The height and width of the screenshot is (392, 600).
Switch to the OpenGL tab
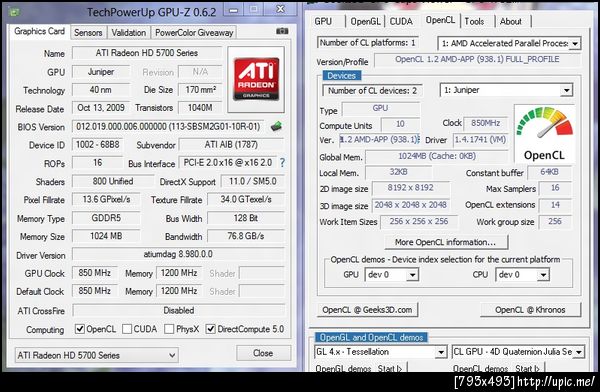365,21
